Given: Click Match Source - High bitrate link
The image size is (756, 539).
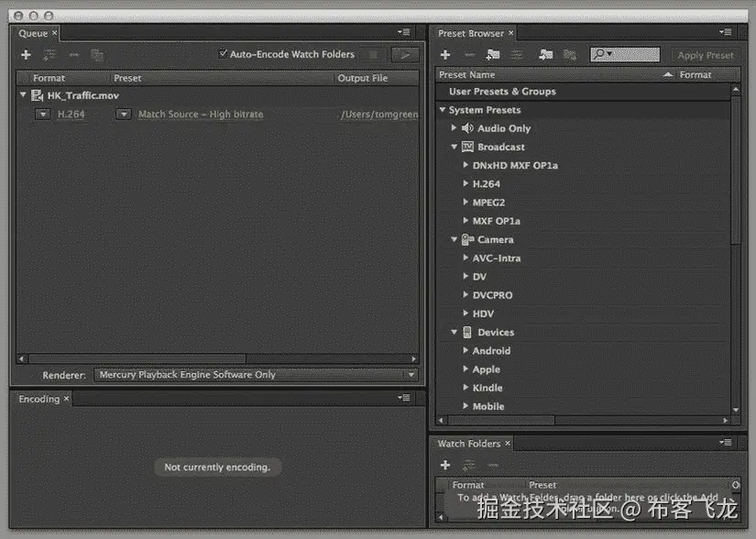Looking at the screenshot, I should point(201,115).
